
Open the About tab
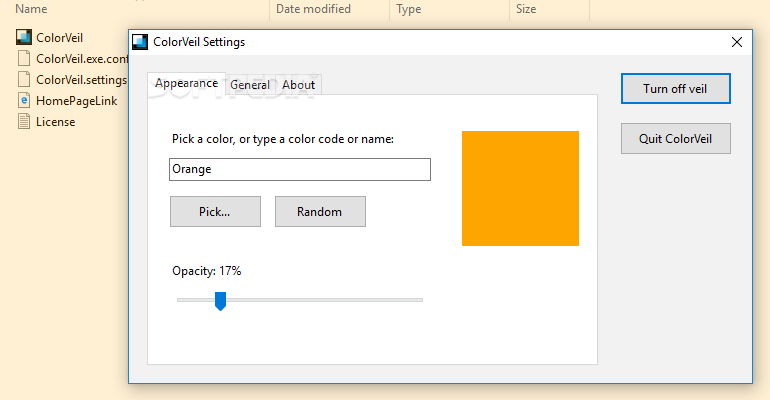point(298,85)
